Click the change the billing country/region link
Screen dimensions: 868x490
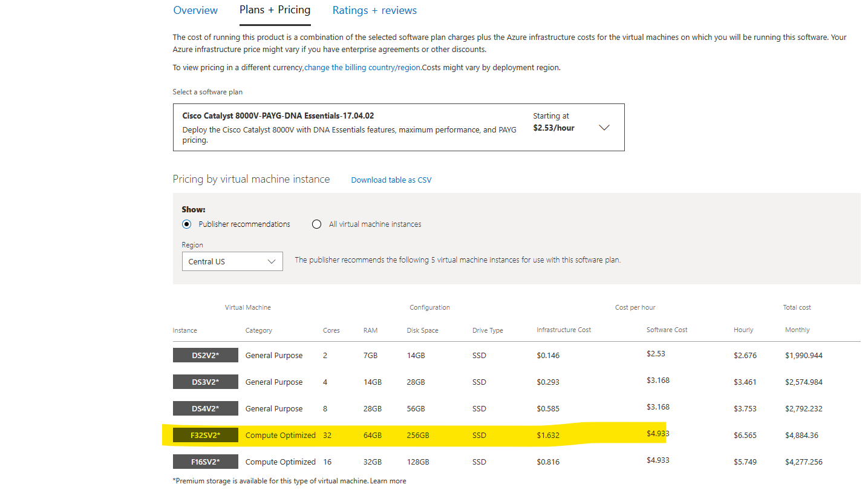click(361, 67)
